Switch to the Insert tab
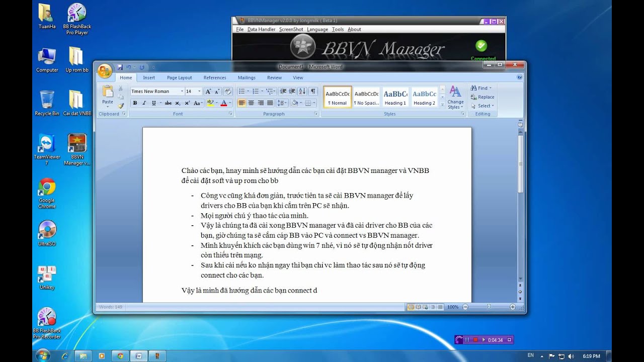Viewport: 644px width, 362px height. pos(149,78)
